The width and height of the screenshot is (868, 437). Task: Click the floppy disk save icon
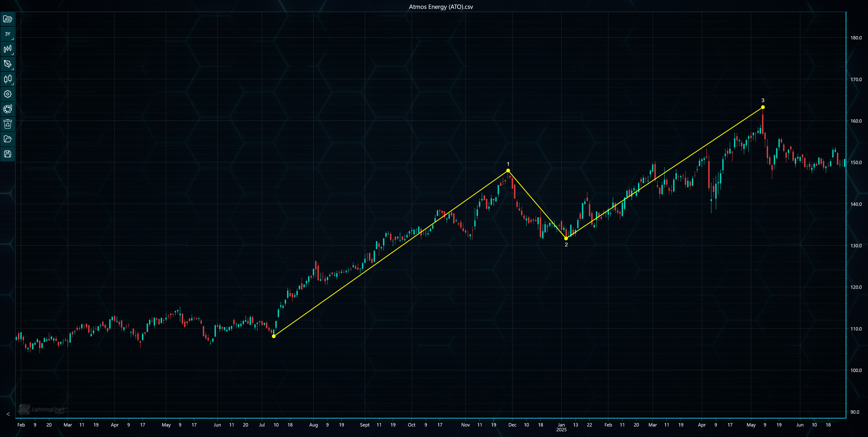8,154
